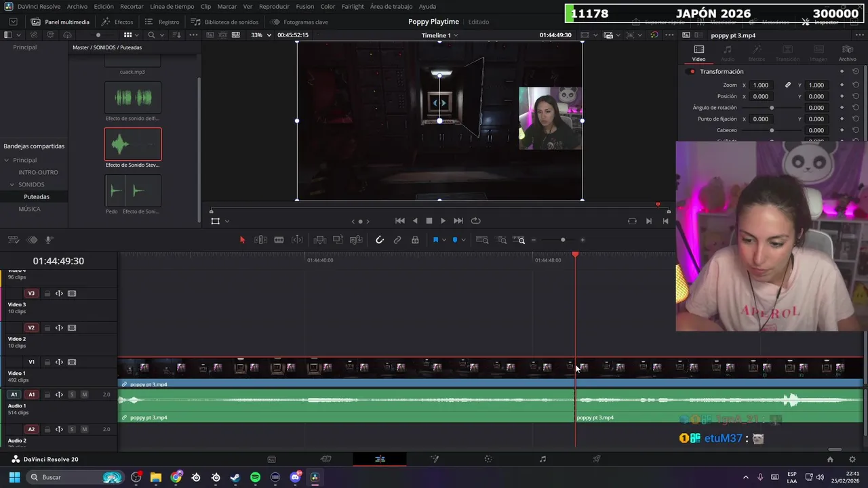Reset the Transformación section
The width and height of the screenshot is (868, 488).
(x=856, y=71)
